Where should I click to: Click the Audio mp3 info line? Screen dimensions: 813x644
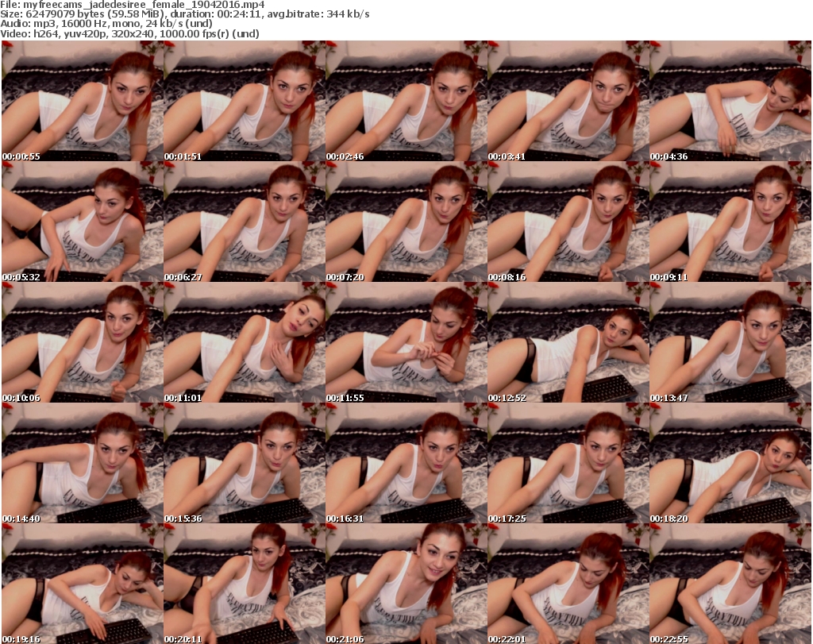106,24
